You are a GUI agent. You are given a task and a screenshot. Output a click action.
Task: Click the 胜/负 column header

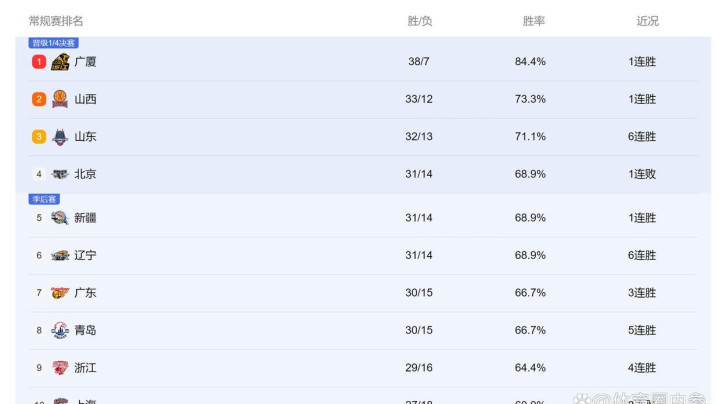420,21
